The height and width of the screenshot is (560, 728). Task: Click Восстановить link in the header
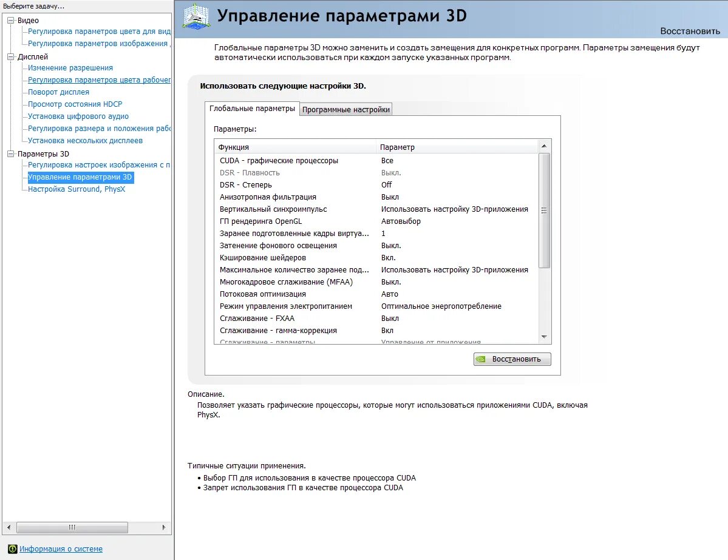pyautogui.click(x=690, y=31)
